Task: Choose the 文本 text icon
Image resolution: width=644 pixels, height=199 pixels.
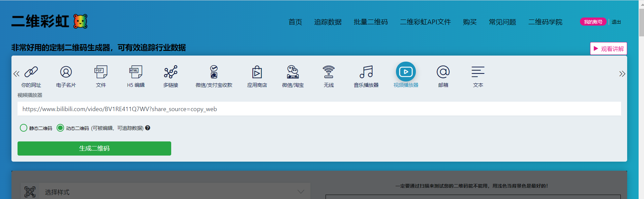Action: point(478,72)
